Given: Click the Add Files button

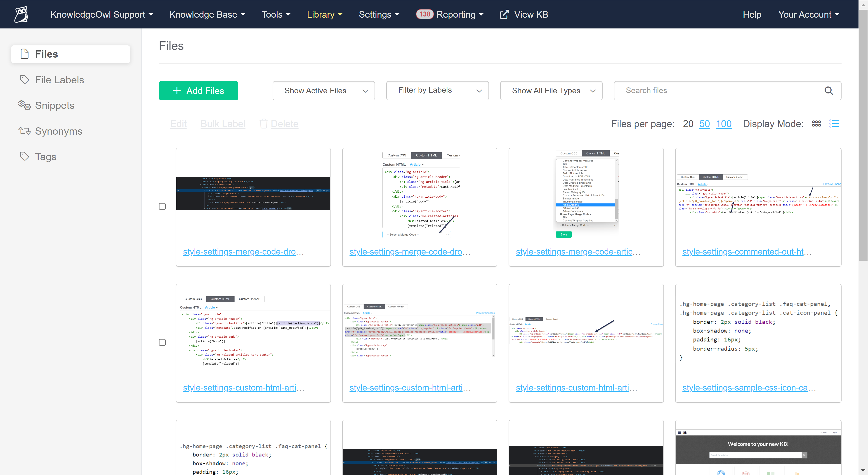Looking at the screenshot, I should click(198, 91).
